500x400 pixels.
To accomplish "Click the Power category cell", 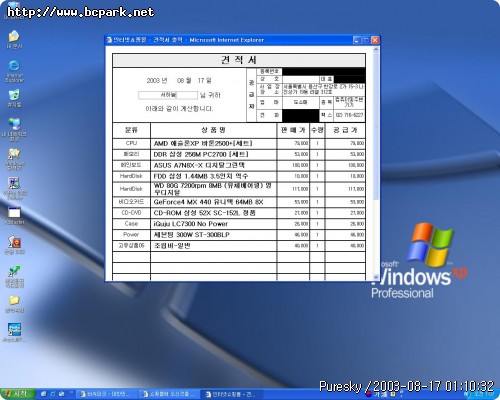I will [x=131, y=234].
